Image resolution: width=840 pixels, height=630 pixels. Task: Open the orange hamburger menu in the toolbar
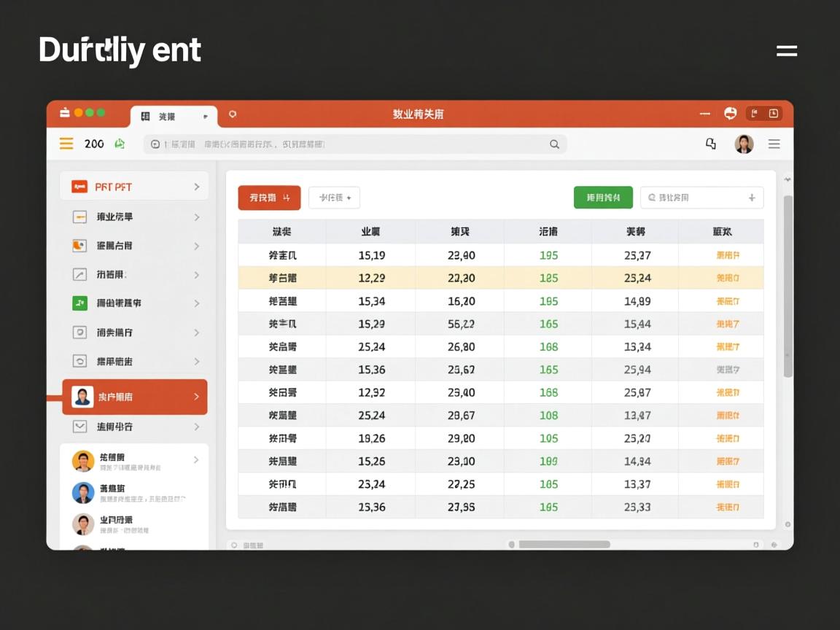66,144
